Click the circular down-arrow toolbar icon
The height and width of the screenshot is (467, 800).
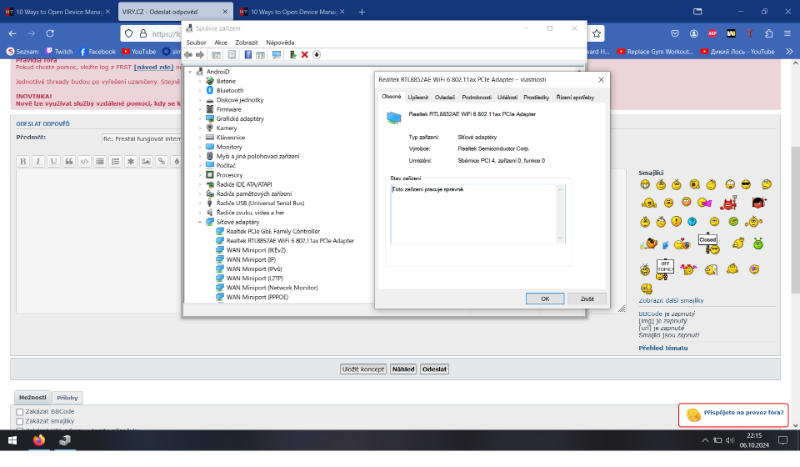[x=317, y=55]
